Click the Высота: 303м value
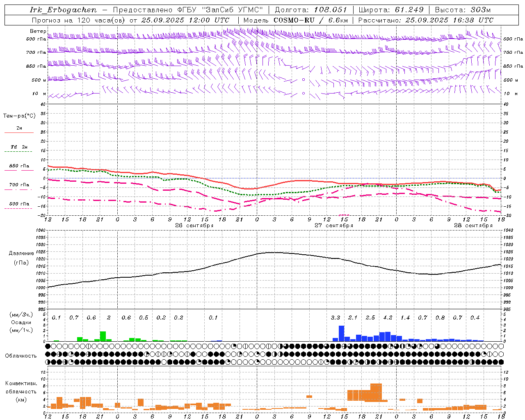 (463, 10)
